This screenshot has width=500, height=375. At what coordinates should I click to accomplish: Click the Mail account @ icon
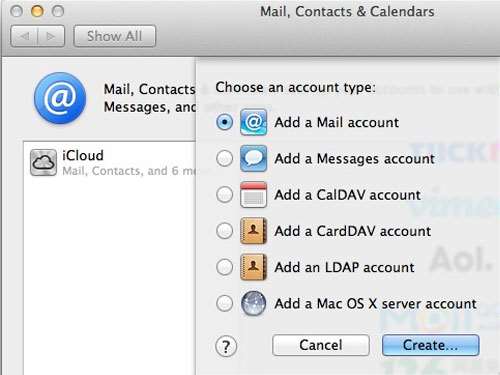point(253,122)
